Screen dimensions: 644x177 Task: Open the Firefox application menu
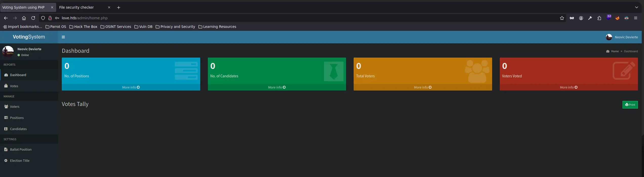[635, 18]
